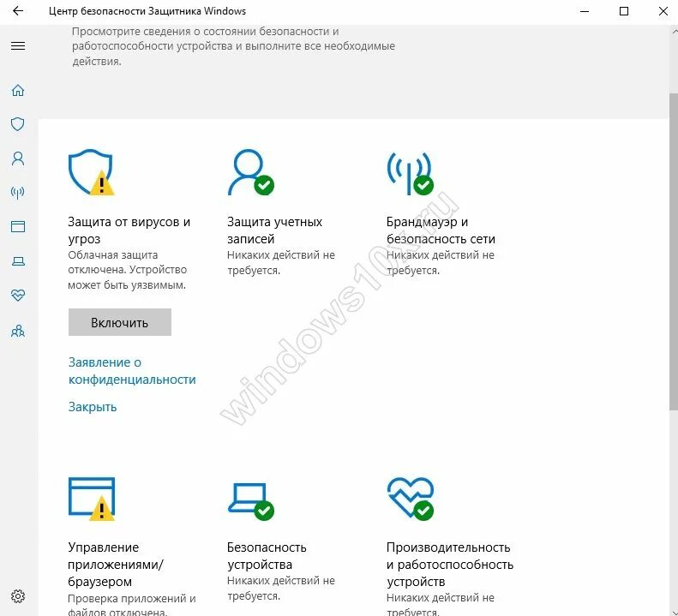Open virus protection shield icon in sidebar
Viewport: 678px width, 616px height.
18,124
